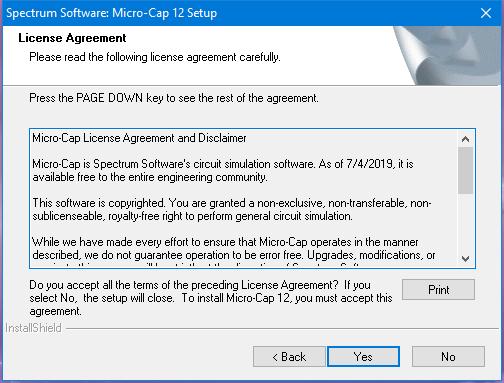Click the 'This software is copyrighted' paragraph
Viewport: 504px width, 383px height.
[232, 209]
